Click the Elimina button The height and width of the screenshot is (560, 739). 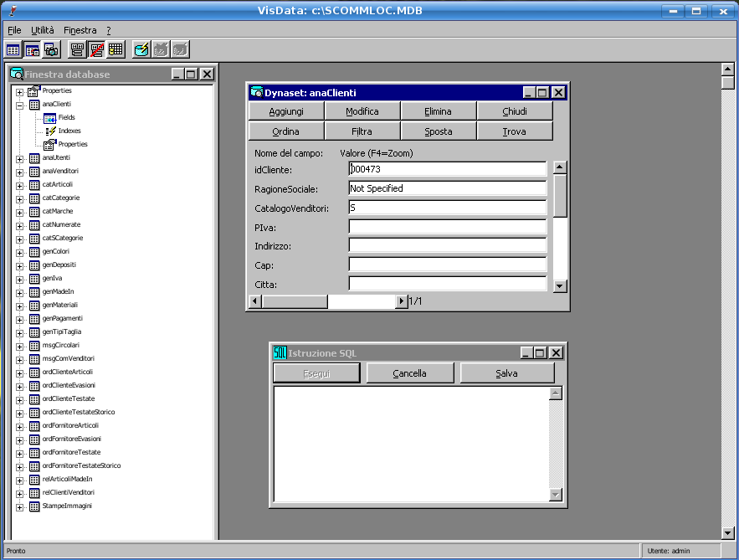(438, 111)
